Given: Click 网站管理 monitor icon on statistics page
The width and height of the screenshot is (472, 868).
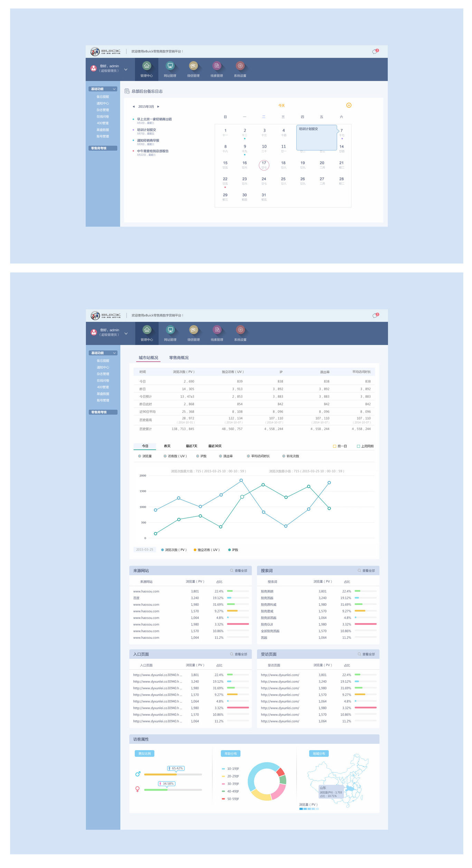Looking at the screenshot, I should 170,330.
